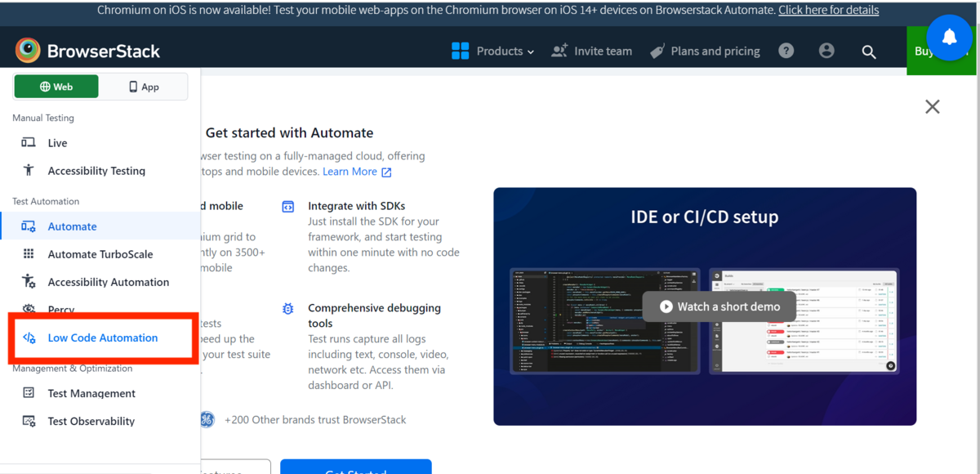Click the Accessibility Testing person icon

click(29, 170)
